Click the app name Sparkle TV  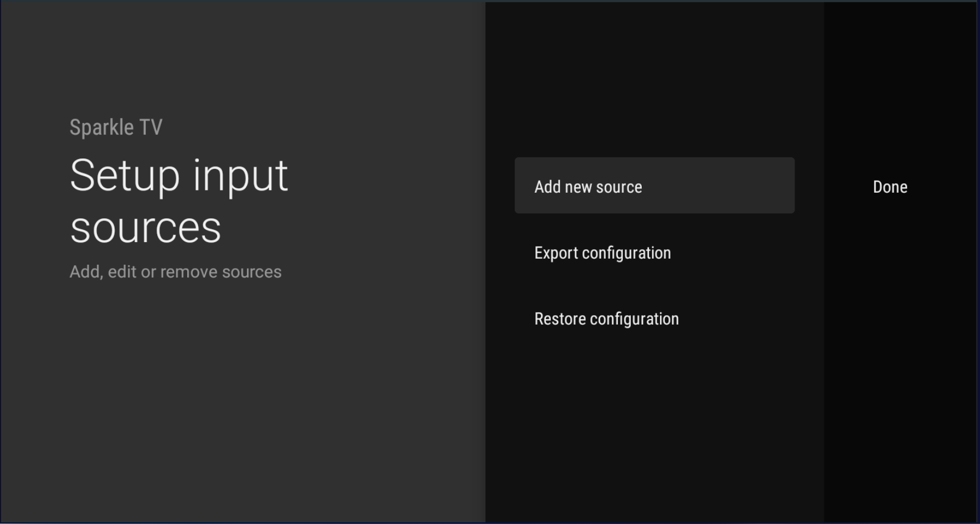point(116,127)
